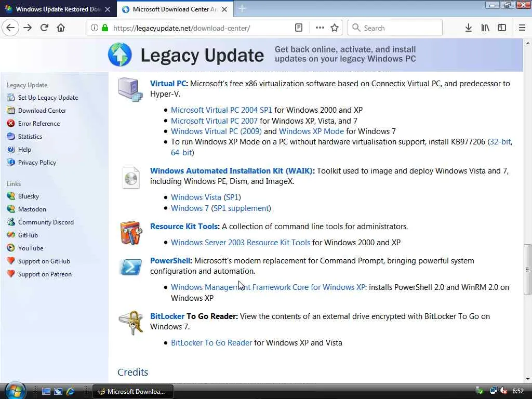This screenshot has height=399, width=532.
Task: Bookmark this page with the star
Action: pos(335,28)
